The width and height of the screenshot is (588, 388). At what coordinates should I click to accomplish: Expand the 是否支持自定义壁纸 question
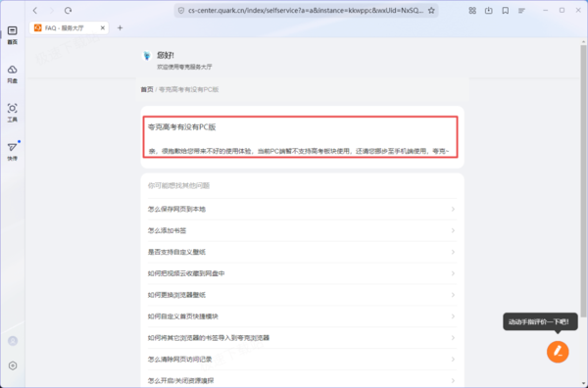click(302, 252)
